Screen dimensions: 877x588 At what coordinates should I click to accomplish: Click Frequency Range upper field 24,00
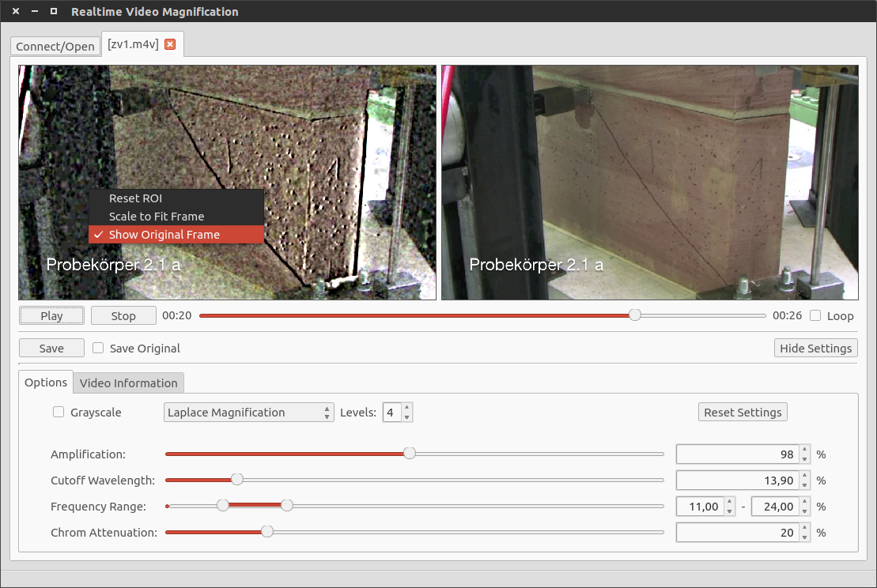point(775,507)
